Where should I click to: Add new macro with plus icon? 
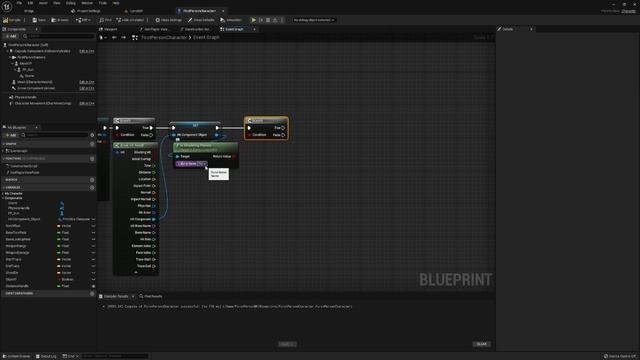92,180
